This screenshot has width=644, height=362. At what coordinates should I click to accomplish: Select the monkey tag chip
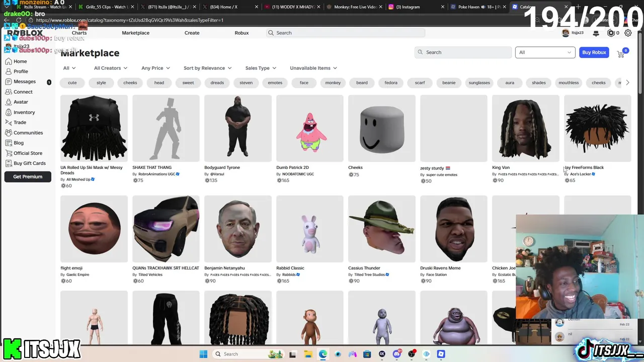click(x=333, y=82)
